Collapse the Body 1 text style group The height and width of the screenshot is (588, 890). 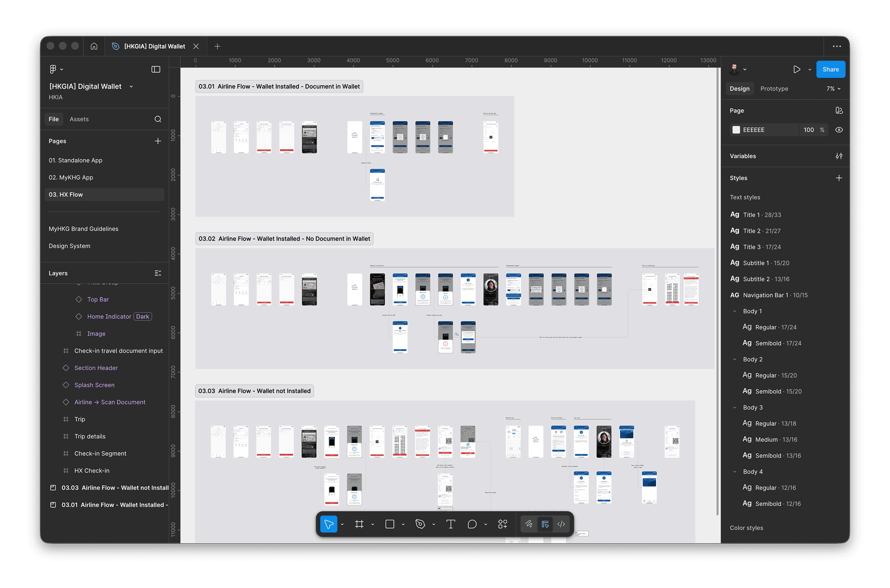tap(735, 311)
